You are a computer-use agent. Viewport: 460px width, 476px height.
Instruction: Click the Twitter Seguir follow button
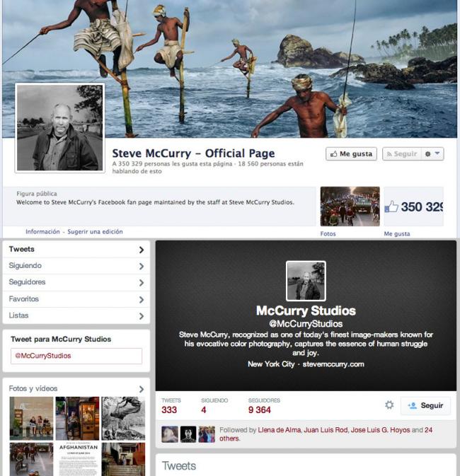click(x=425, y=405)
